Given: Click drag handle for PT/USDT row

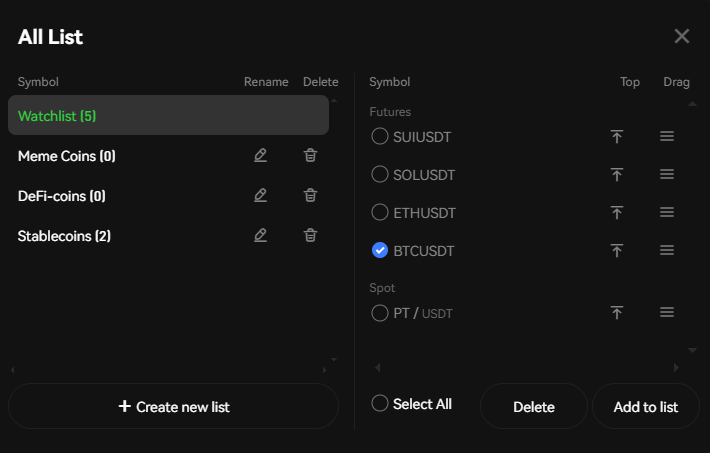Looking at the screenshot, I should [x=667, y=312].
